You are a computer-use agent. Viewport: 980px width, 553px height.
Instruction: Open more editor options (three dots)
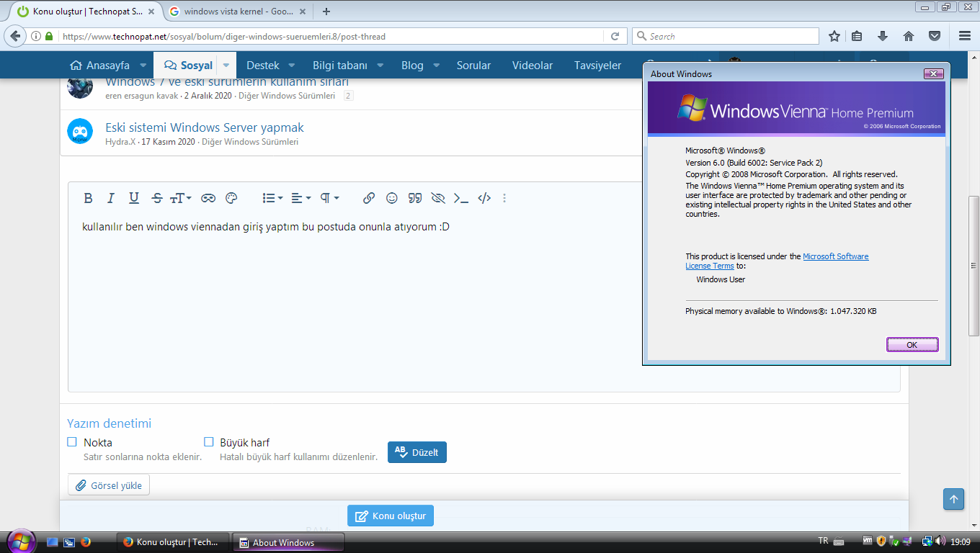(x=504, y=198)
